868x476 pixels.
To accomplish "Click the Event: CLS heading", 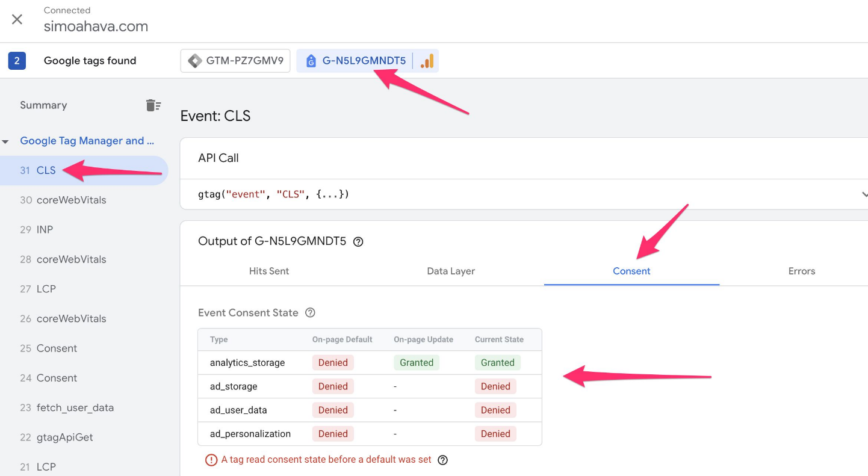I will (215, 116).
